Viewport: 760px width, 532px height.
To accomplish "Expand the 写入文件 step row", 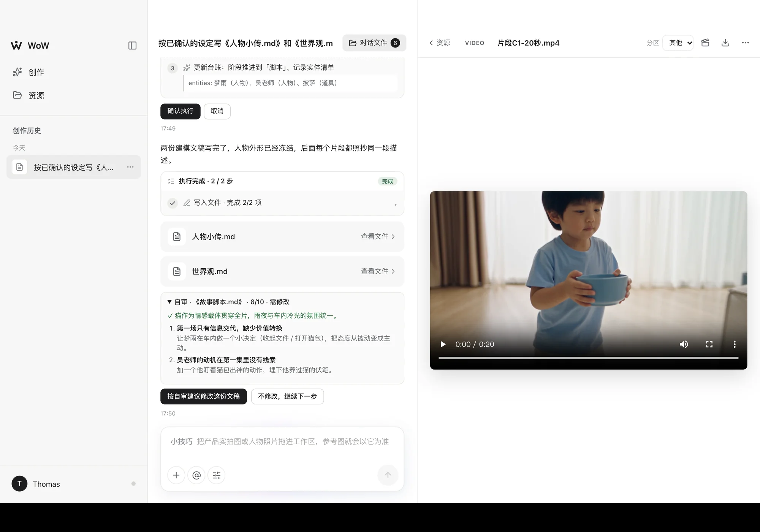I will click(x=282, y=203).
